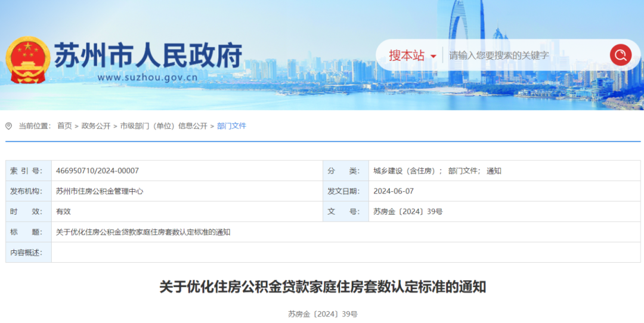Click the location pin icon before 当前位置
The width and height of the screenshot is (644, 323).
tap(9, 126)
